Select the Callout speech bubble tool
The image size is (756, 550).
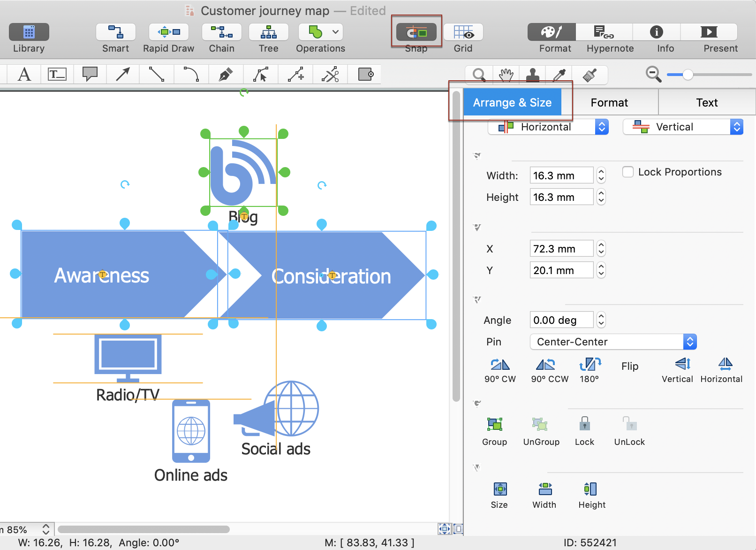[x=90, y=74]
